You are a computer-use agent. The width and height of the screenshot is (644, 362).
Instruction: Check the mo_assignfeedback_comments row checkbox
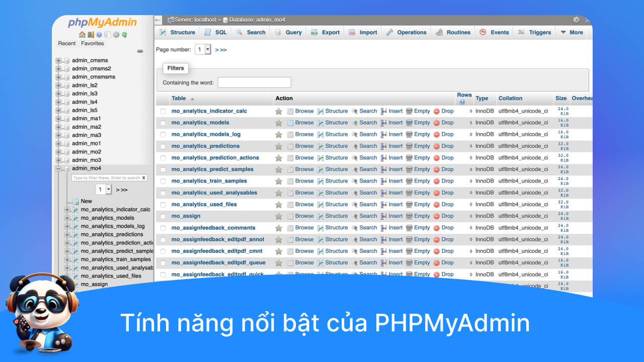(x=163, y=228)
